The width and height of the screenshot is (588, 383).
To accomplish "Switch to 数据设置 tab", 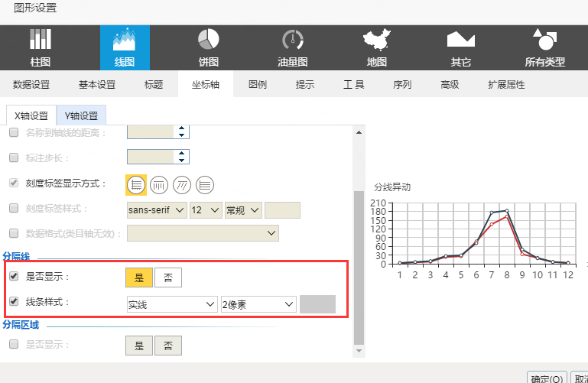I will click(31, 84).
